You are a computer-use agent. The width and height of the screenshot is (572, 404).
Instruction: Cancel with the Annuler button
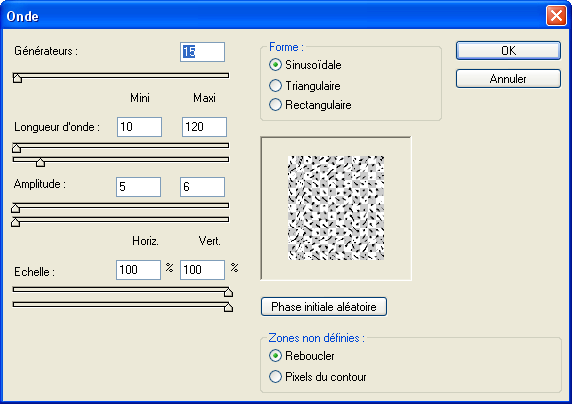click(x=508, y=79)
